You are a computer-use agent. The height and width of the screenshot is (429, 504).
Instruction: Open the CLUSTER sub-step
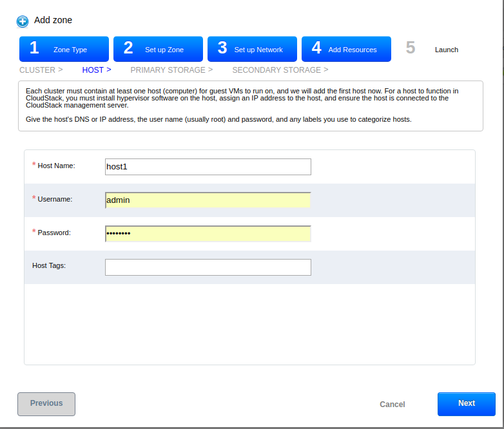[41, 70]
